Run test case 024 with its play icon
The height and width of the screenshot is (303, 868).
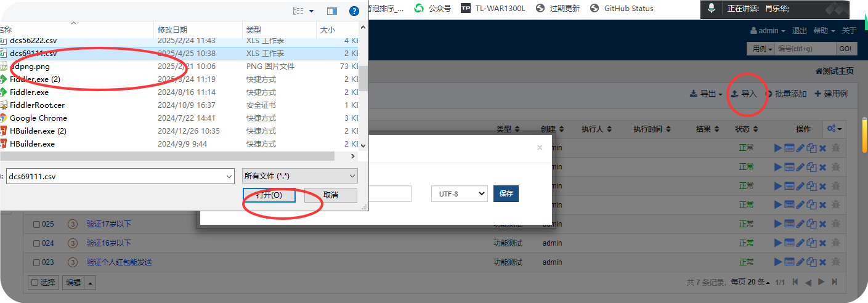pos(777,243)
